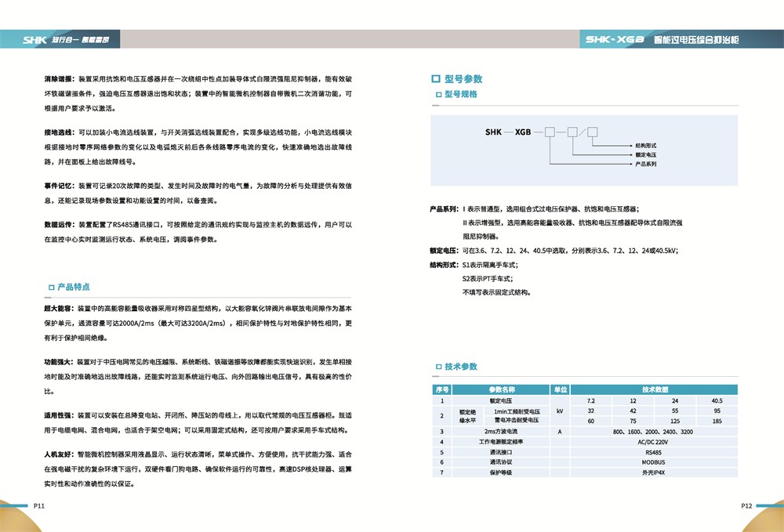Click the AC/DC 220V table cell

coord(654,442)
